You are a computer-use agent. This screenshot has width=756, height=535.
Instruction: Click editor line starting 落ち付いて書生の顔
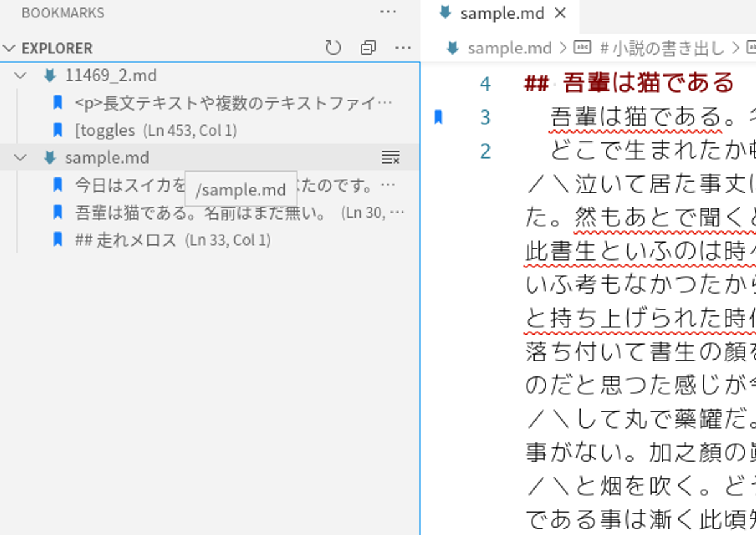[x=640, y=352]
